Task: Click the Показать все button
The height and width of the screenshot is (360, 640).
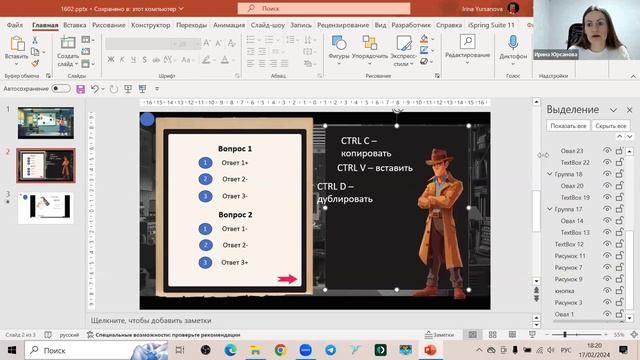Action: [568, 126]
